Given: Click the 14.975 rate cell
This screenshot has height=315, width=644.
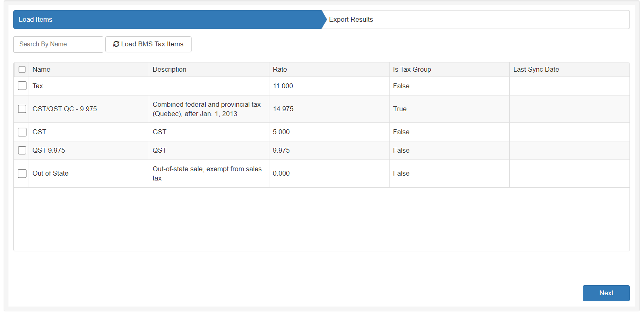Looking at the screenshot, I should pos(283,109).
